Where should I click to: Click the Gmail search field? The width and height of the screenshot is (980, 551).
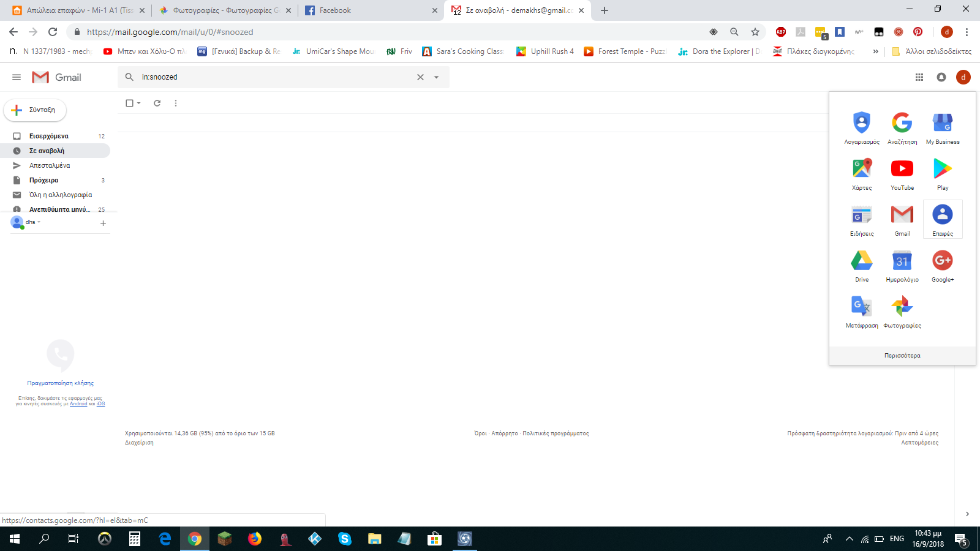tap(277, 77)
